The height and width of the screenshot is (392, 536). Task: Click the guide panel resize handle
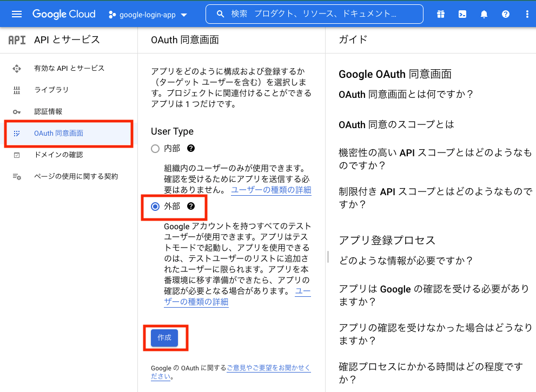pyautogui.click(x=328, y=257)
